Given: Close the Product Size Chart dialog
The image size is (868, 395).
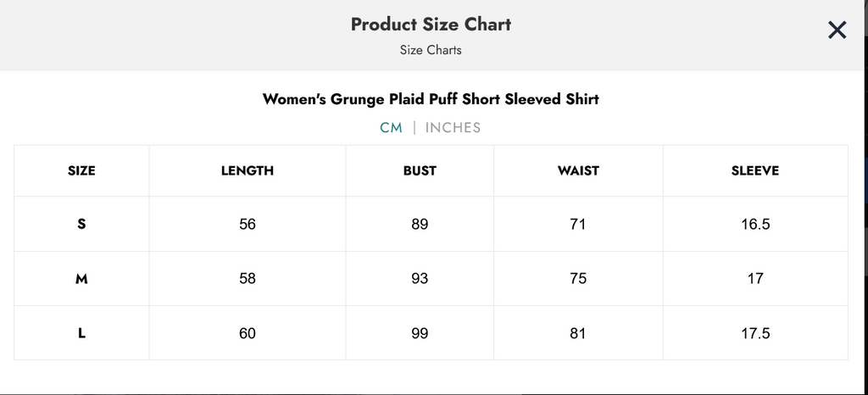Looking at the screenshot, I should click(837, 31).
